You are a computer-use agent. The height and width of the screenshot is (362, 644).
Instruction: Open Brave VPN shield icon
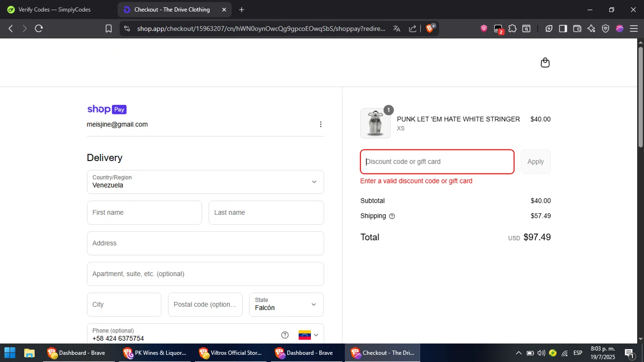(605, 28)
